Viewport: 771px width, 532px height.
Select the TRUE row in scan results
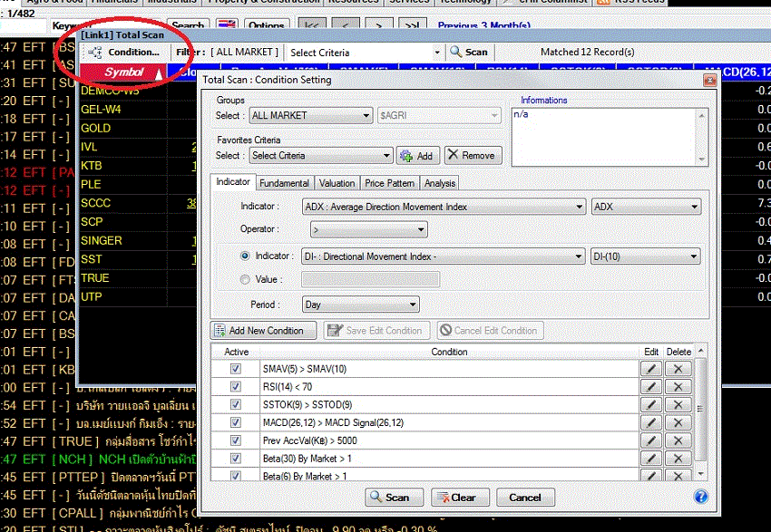[138, 278]
